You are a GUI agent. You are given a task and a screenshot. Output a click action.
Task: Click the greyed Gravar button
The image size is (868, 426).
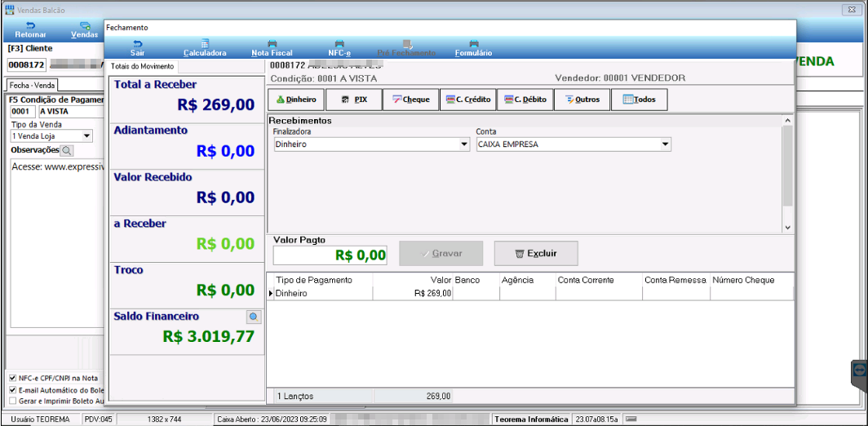coord(441,253)
